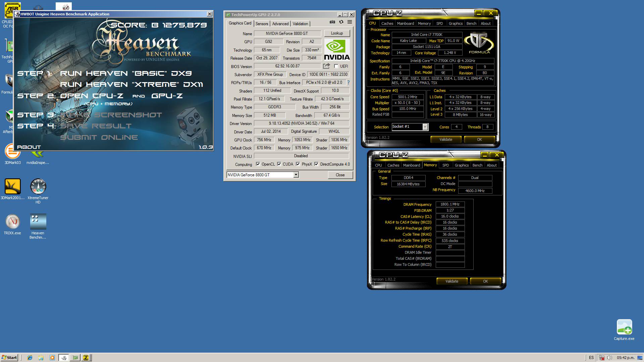The image size is (644, 362).
Task: Click the Windows Start button
Action: [x=9, y=358]
